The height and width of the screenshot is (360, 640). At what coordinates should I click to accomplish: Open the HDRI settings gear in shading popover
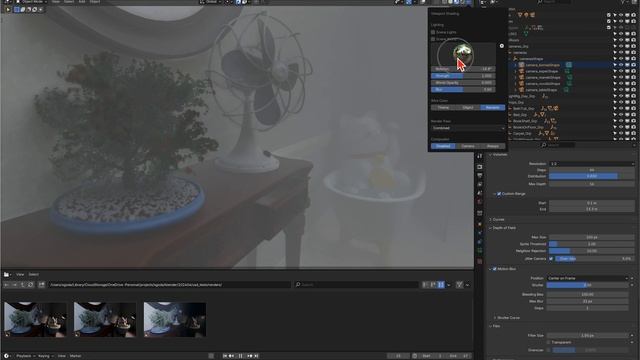[502, 46]
